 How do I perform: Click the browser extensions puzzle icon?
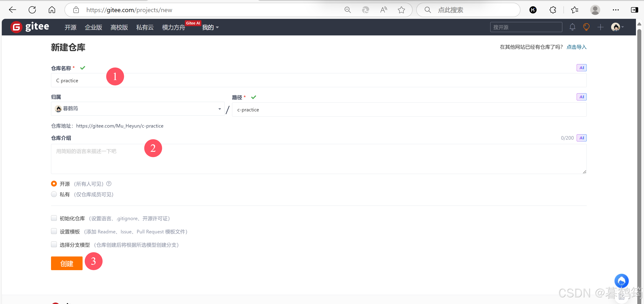tap(552, 10)
